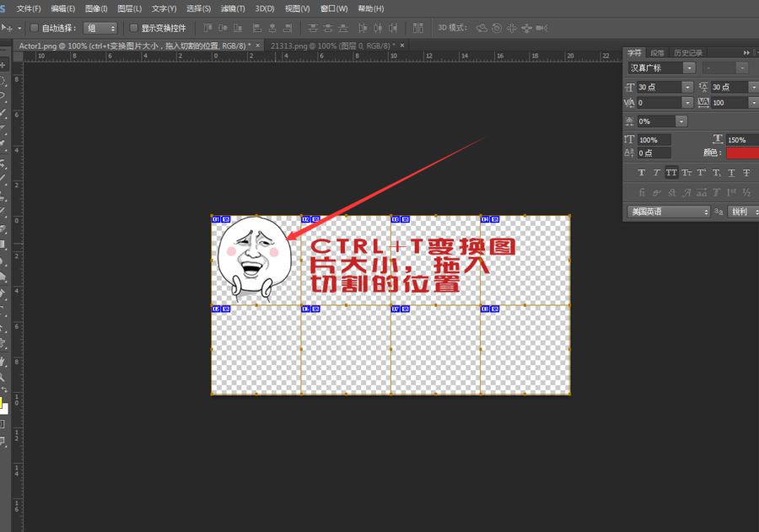This screenshot has height=532, width=759.
Task: Select the Zoom tool in toolbox
Action: 3,377
